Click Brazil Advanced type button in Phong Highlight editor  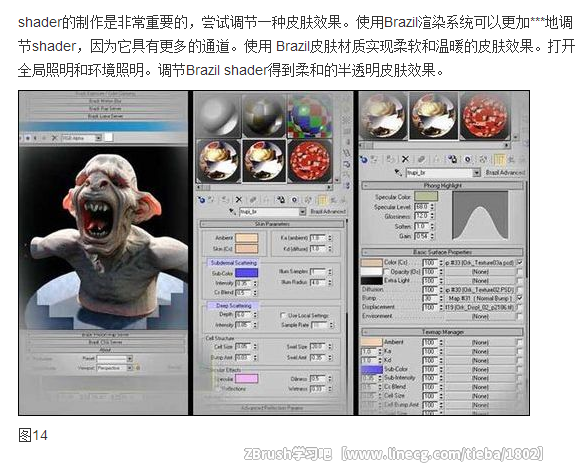tap(505, 173)
